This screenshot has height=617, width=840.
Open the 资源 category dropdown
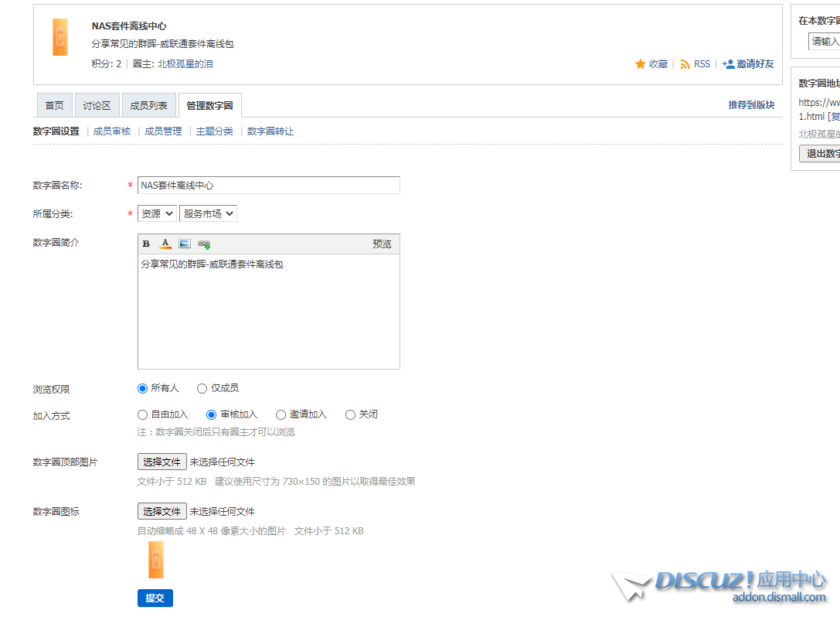[x=157, y=213]
